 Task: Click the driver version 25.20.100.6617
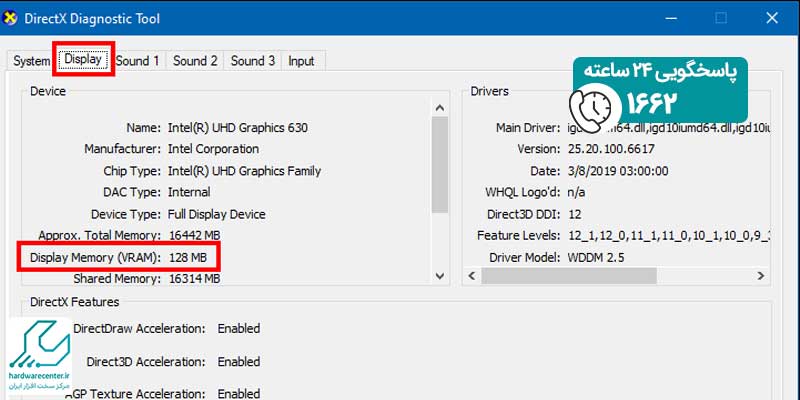[x=611, y=149]
